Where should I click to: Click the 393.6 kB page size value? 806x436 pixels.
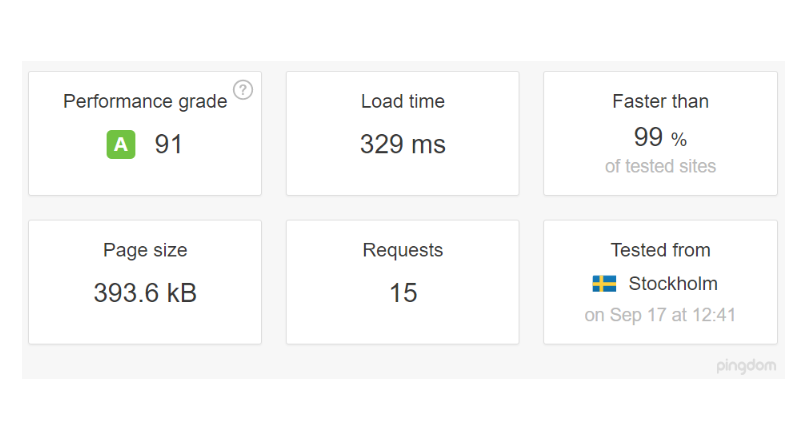coord(145,293)
